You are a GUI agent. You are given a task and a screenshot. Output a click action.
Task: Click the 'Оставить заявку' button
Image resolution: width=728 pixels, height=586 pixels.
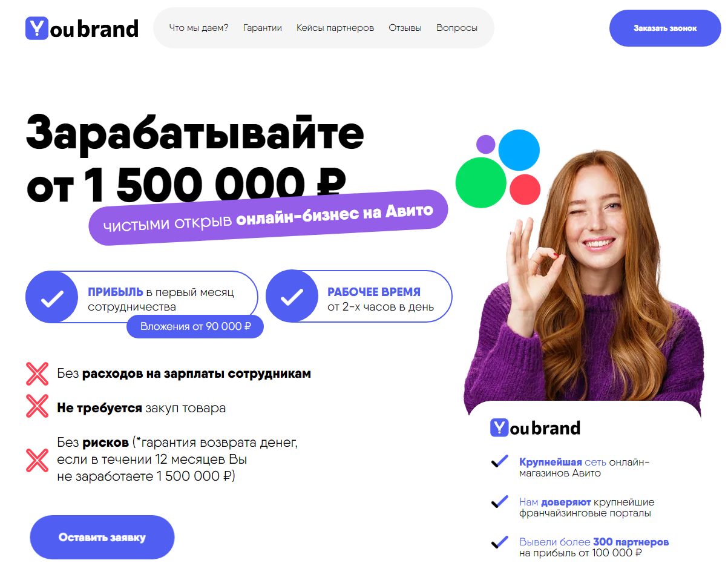point(102,538)
